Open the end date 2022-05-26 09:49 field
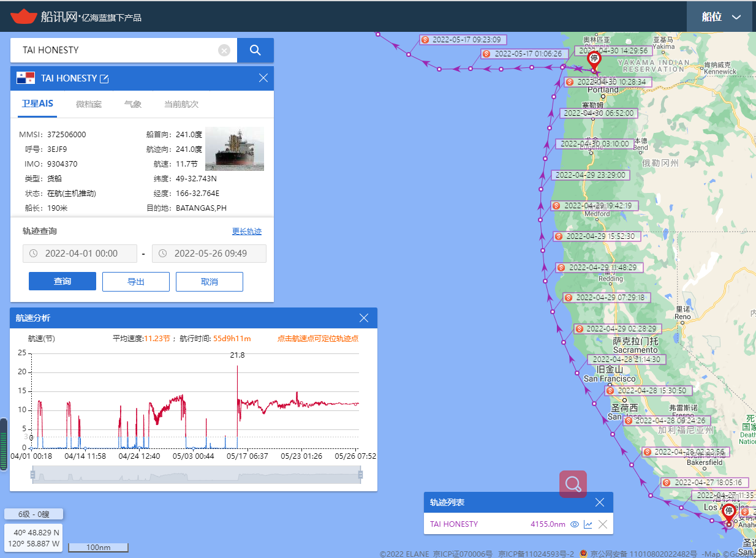 pos(209,254)
